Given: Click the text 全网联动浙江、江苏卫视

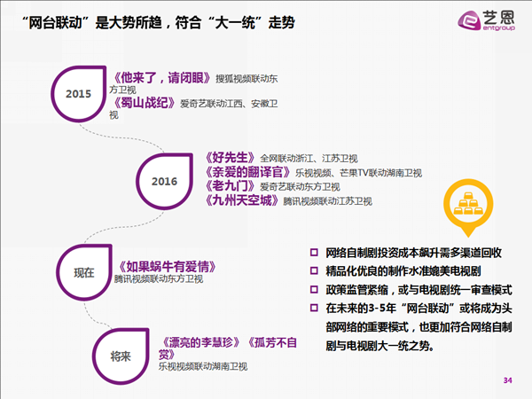Looking at the screenshot, I should pos(309,159).
